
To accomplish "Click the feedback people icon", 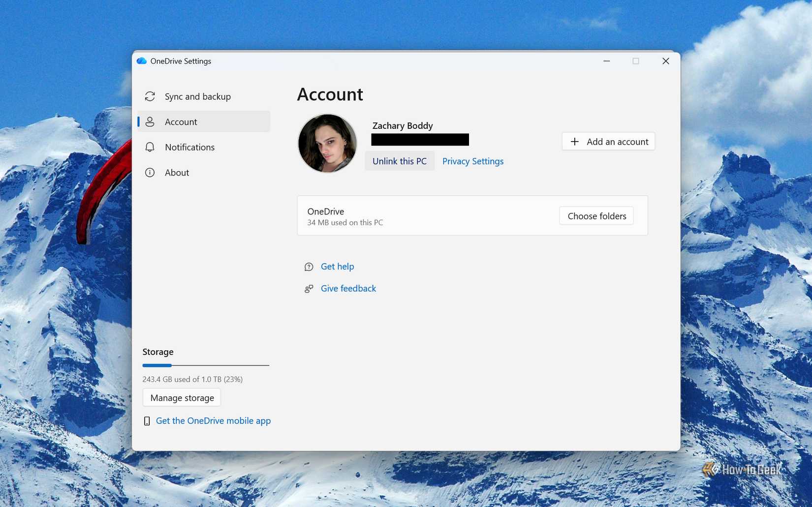I will tap(309, 289).
